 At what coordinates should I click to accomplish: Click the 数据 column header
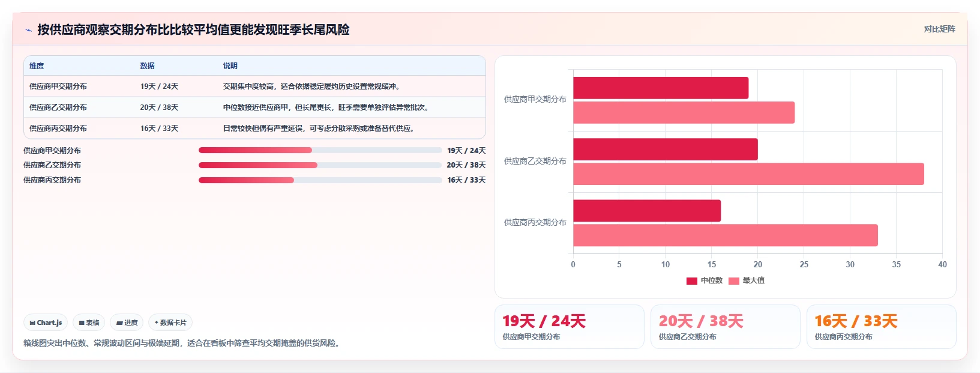click(x=148, y=66)
